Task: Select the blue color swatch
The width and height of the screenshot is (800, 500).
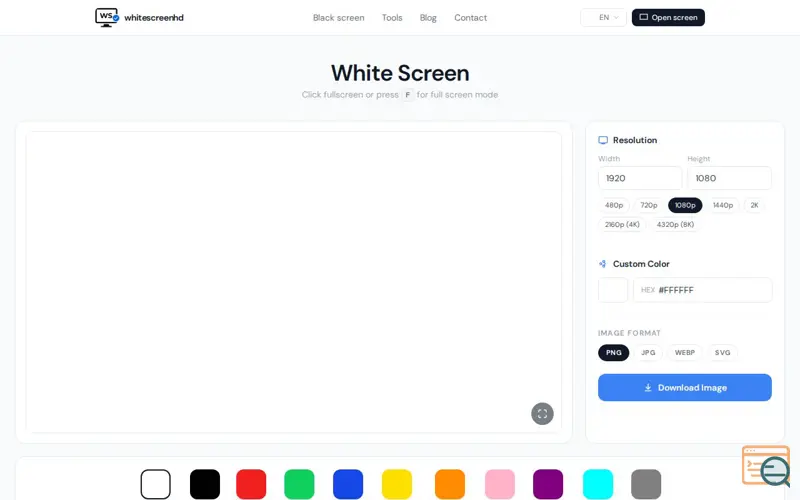Action: pyautogui.click(x=348, y=484)
